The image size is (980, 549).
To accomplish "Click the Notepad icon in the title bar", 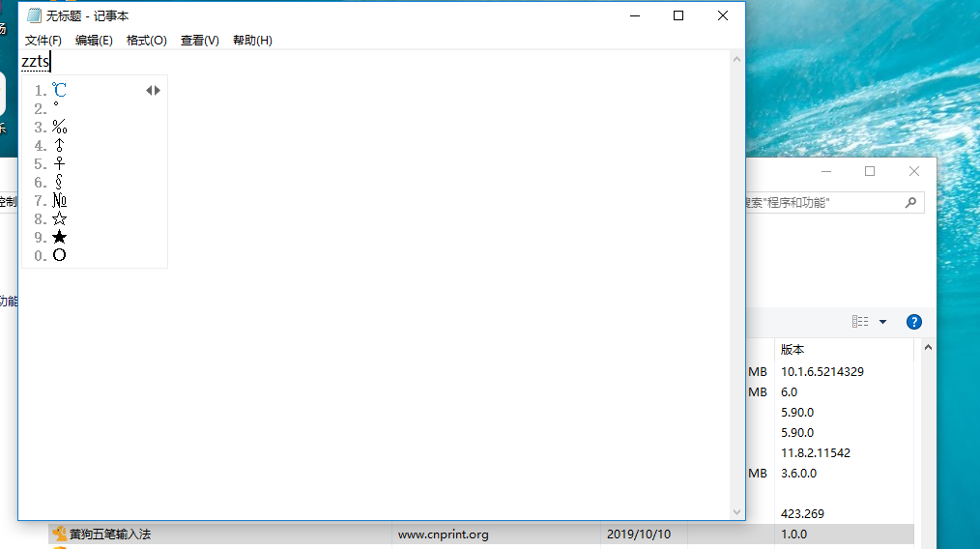I will [34, 15].
